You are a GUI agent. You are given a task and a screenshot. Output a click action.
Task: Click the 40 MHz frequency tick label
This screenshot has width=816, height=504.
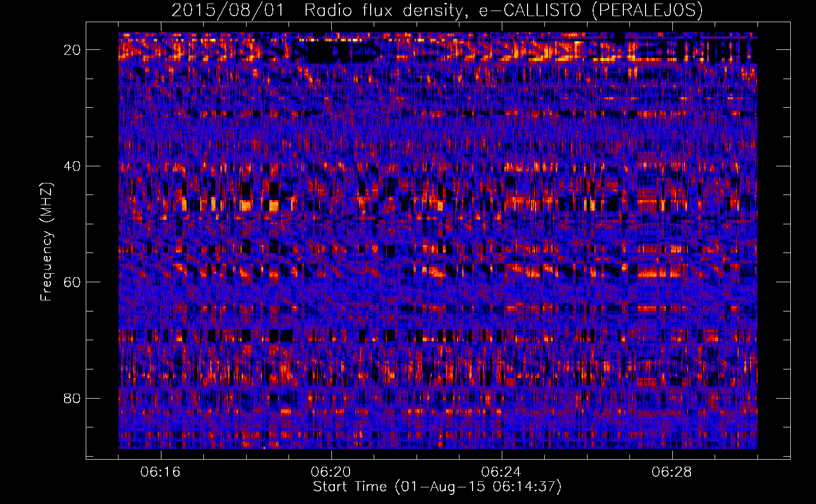(x=72, y=166)
